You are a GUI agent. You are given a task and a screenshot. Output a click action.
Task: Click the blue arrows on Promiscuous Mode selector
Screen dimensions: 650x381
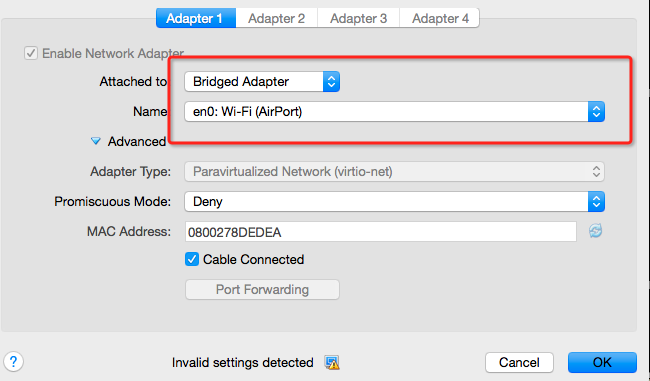pyautogui.click(x=596, y=201)
